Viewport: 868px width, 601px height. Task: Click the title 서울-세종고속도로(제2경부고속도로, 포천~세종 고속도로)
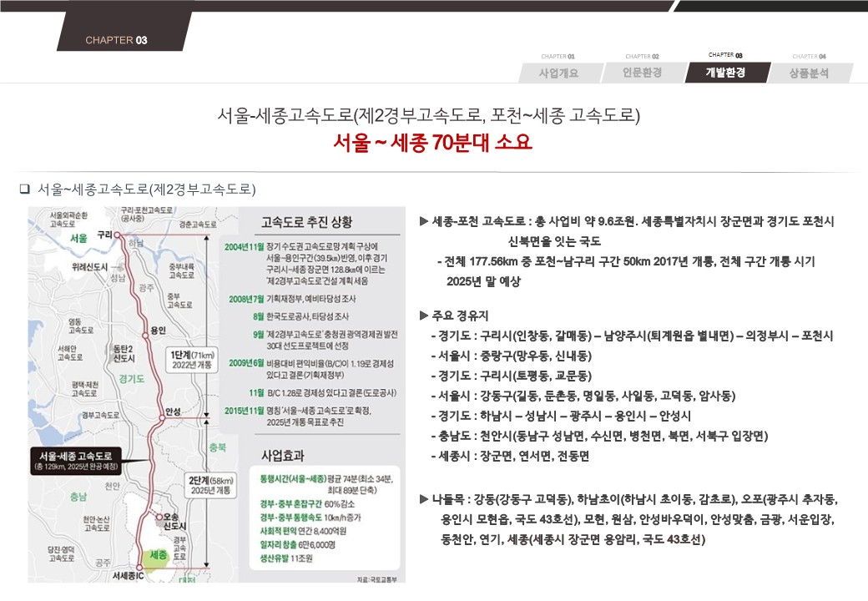tap(428, 115)
